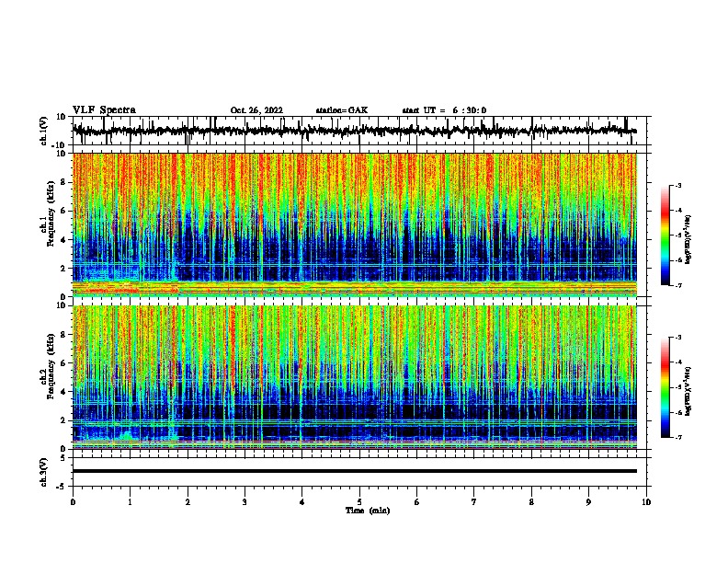Select the date text "Oct. 26, 2022"
The image size is (728, 563).
click(x=256, y=110)
